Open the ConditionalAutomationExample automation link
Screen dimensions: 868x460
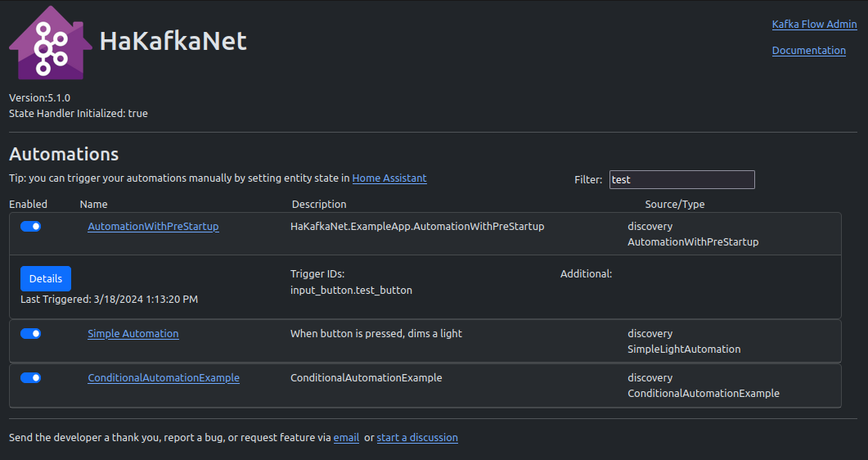164,378
